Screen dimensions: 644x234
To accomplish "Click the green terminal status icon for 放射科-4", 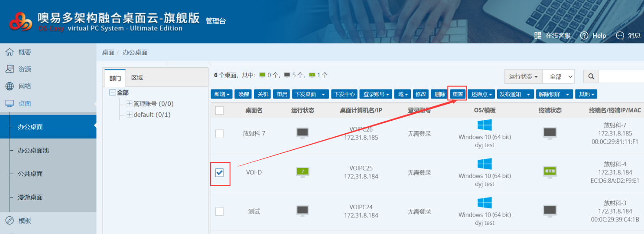I will 550,172.
